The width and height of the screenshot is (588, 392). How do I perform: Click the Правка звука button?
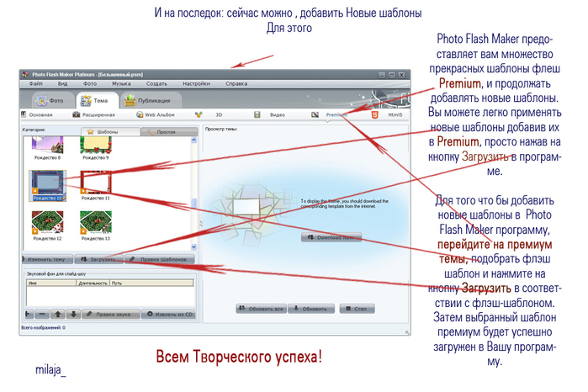pos(111,315)
